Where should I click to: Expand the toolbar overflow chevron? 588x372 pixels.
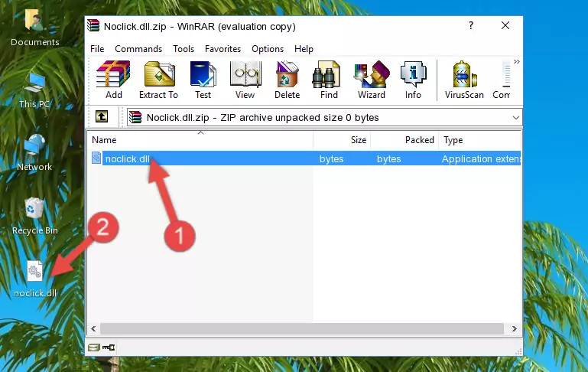pyautogui.click(x=517, y=61)
